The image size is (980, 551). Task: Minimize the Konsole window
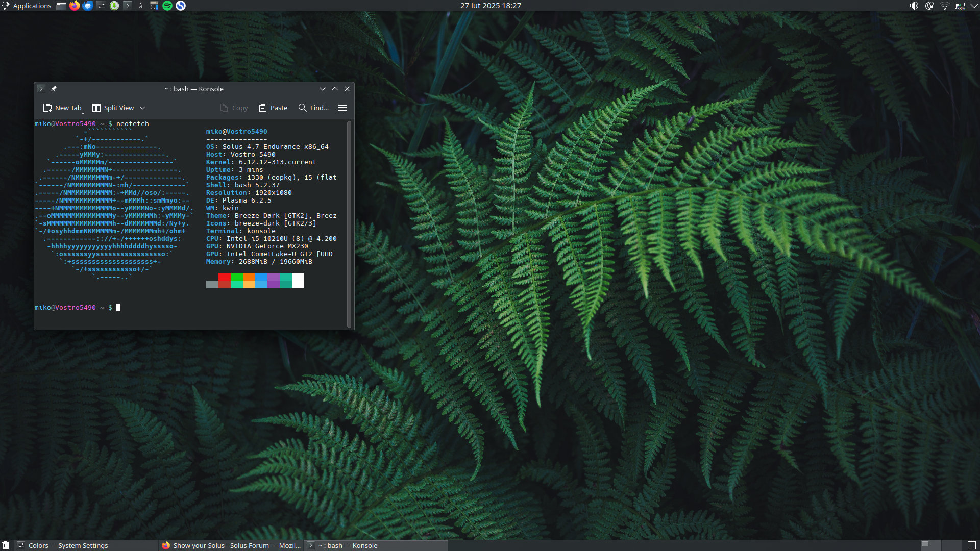(323, 89)
